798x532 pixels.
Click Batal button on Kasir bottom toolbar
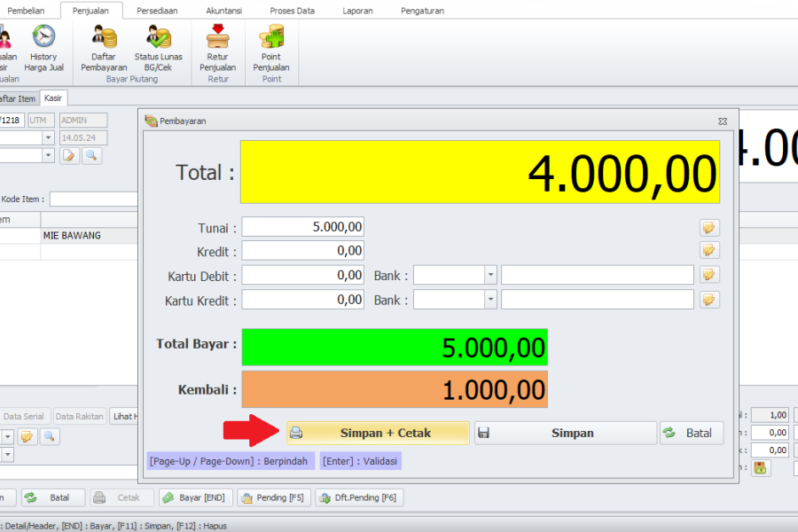53,497
